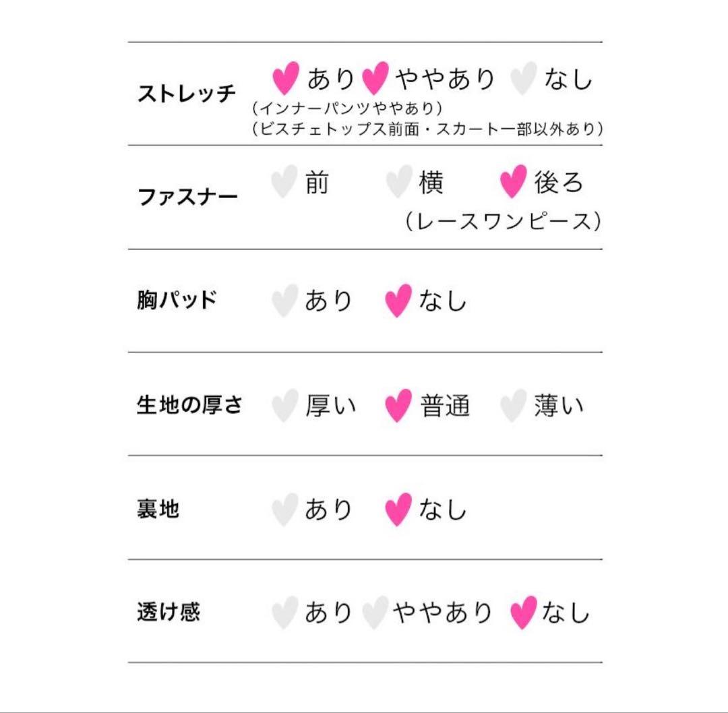Select gray heart for 透け感 ややあり

click(375, 613)
